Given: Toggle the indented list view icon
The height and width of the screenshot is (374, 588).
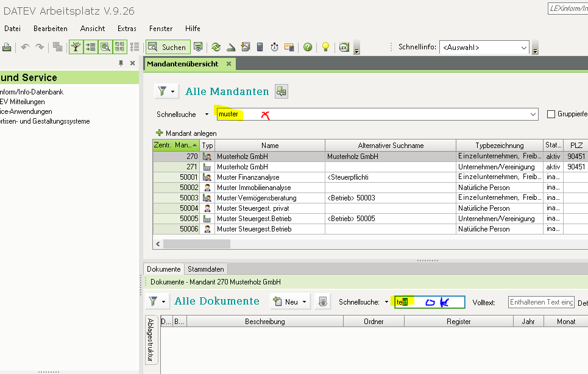Looking at the screenshot, I should [91, 48].
